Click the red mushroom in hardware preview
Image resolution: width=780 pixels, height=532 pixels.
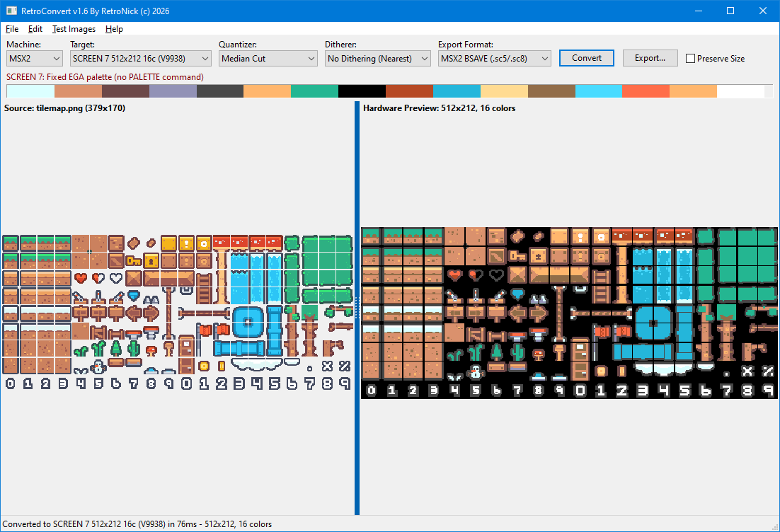point(538,354)
